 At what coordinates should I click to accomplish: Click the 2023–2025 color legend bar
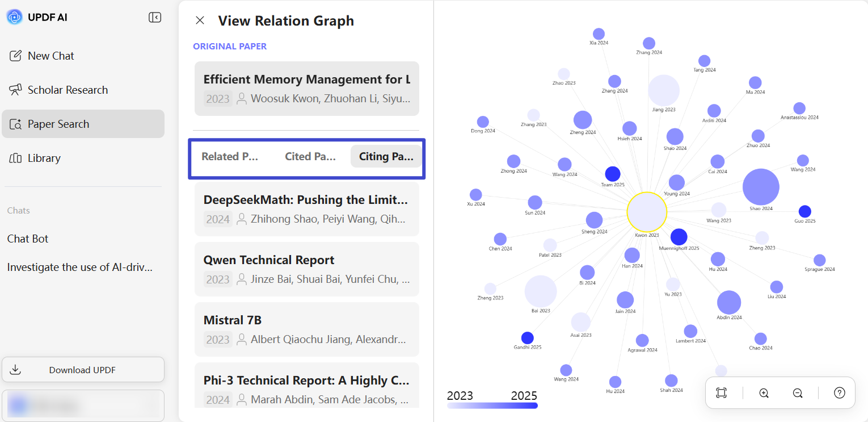click(492, 406)
